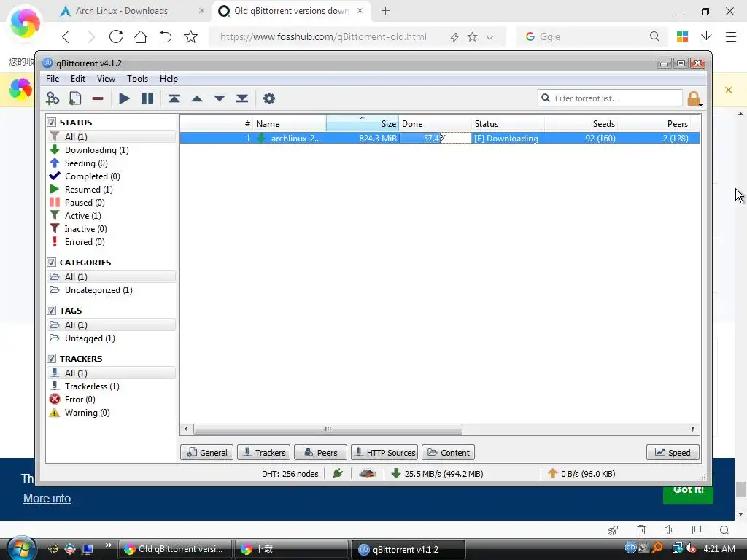
Task: Select Active (1) status filter
Action: (x=83, y=216)
